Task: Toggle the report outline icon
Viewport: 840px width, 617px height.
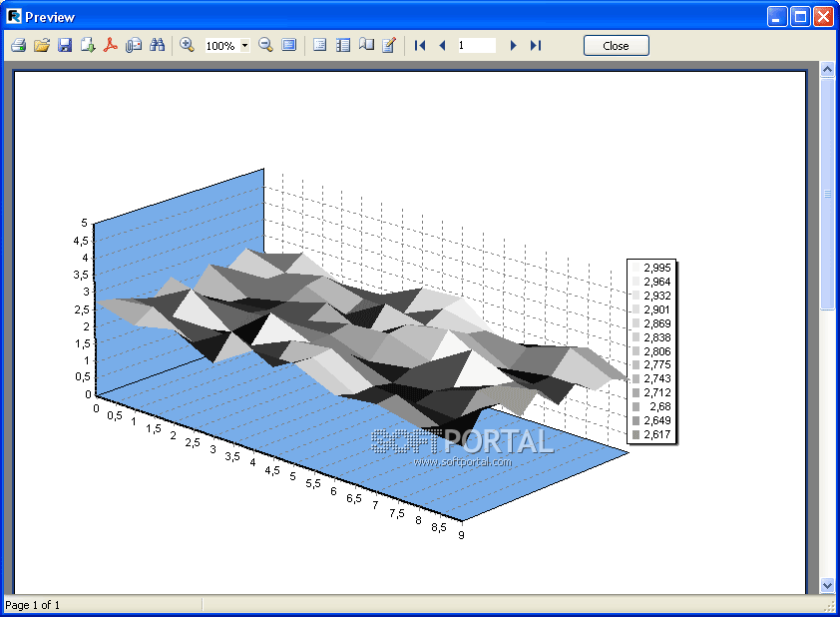Action: coord(320,45)
